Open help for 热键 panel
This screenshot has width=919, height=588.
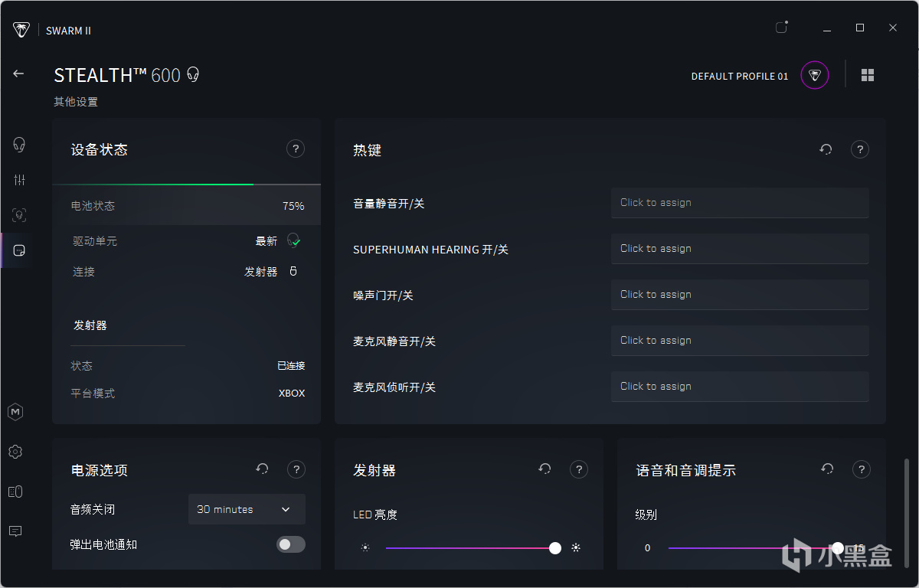[x=860, y=149]
